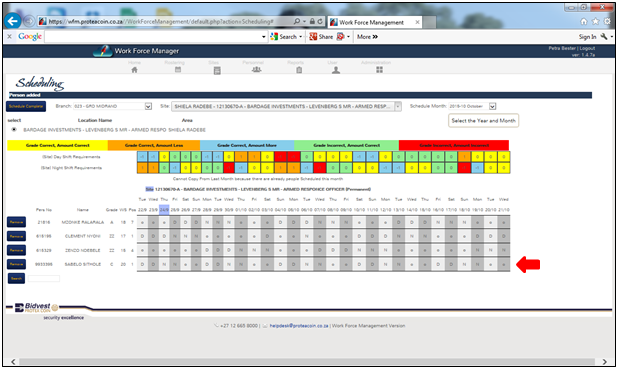Click the yellow Grade Correct, Amount Correct legend
The height and width of the screenshot is (369, 617).
pyautogui.click(x=57, y=145)
